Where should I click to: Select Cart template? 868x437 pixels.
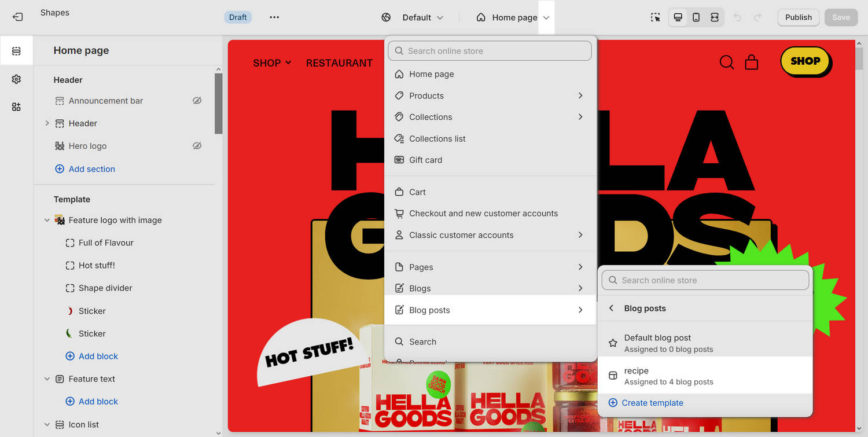490,192
